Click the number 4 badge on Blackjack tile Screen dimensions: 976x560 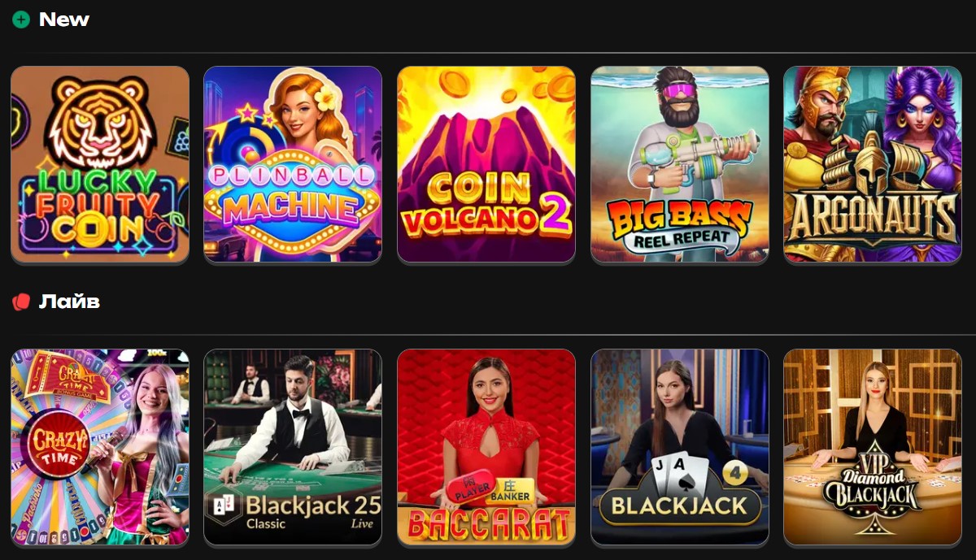pyautogui.click(x=735, y=474)
